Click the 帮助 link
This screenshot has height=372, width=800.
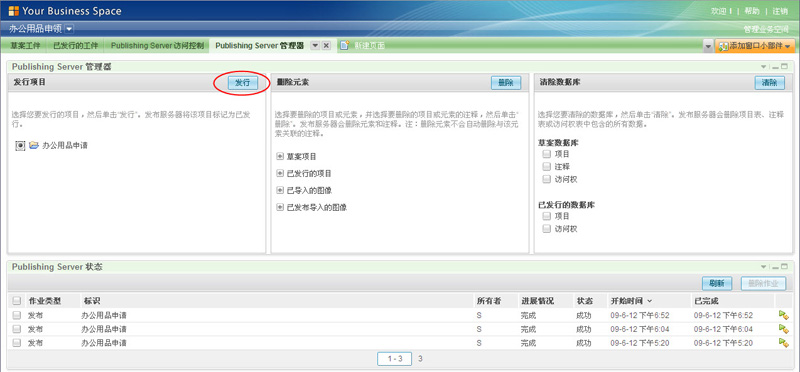tap(752, 11)
